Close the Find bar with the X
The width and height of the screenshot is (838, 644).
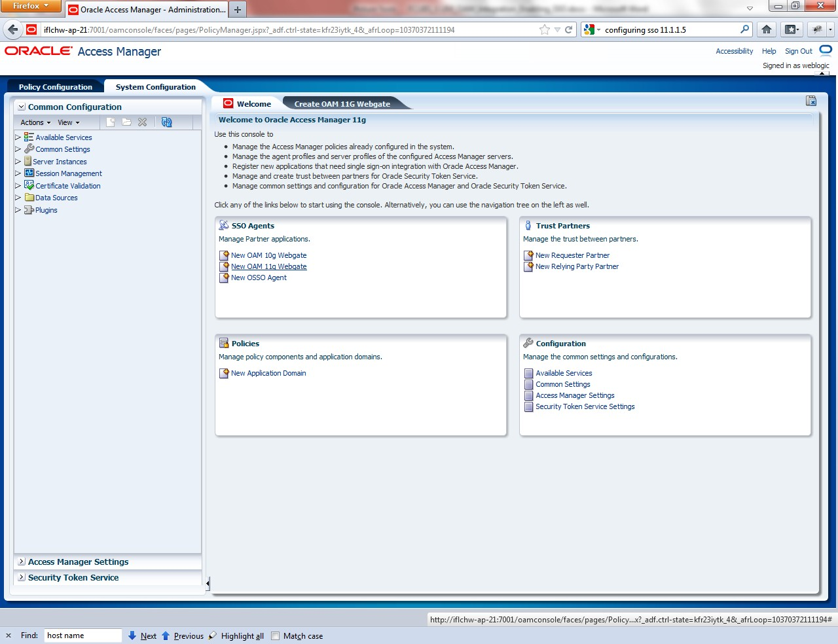click(9, 635)
